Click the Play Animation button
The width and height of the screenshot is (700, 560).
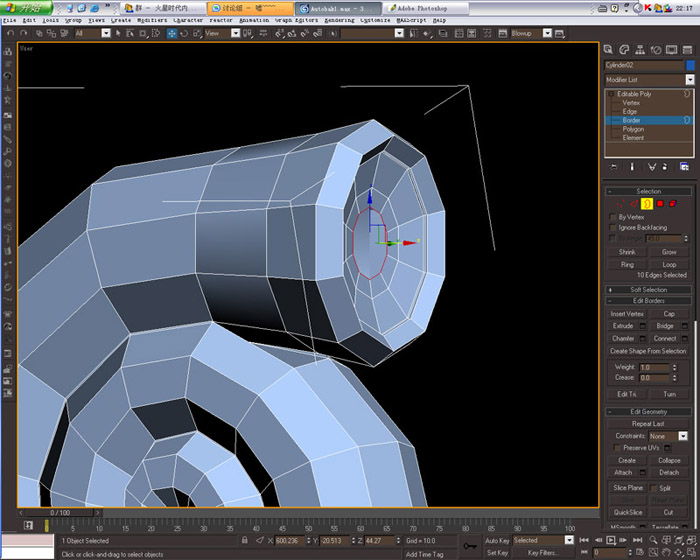[611, 540]
